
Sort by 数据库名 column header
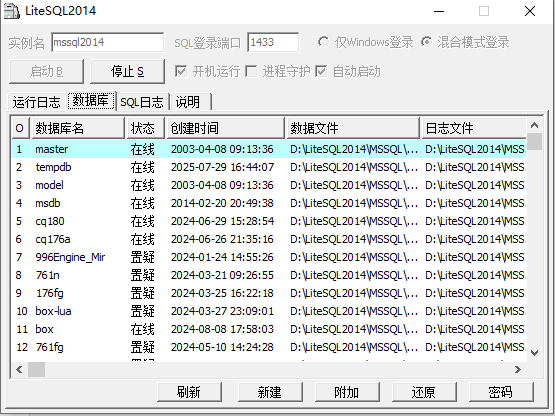coord(78,128)
